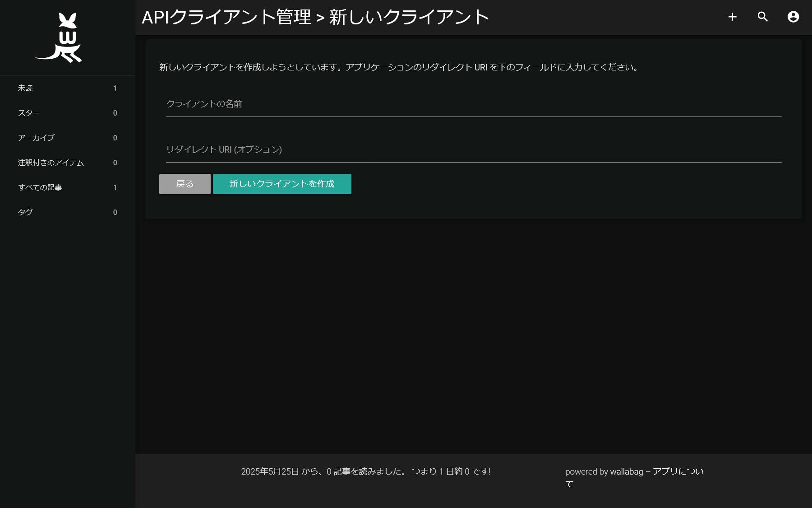Screen dimensions: 812x508
Task: Click the リダイレクト URI input field
Action: point(473,150)
